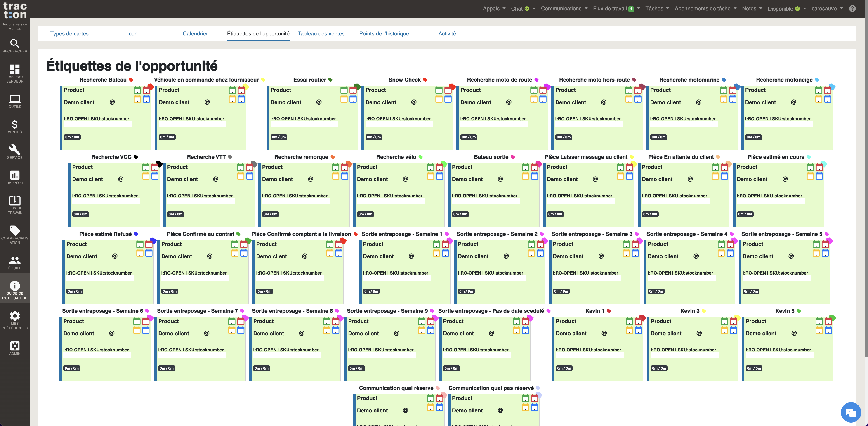Image resolution: width=868 pixels, height=426 pixels.
Task: Switch to Types de cartes tab
Action: click(69, 34)
